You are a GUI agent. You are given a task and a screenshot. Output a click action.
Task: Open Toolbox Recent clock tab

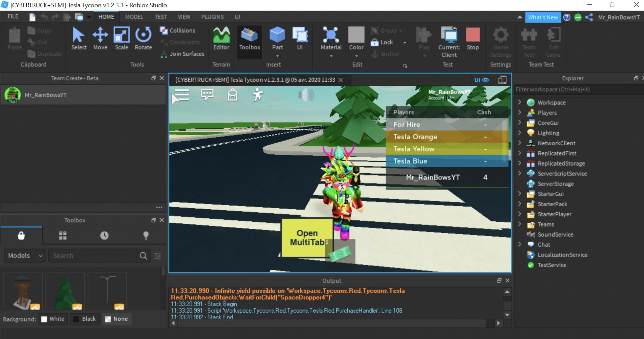pyautogui.click(x=104, y=235)
